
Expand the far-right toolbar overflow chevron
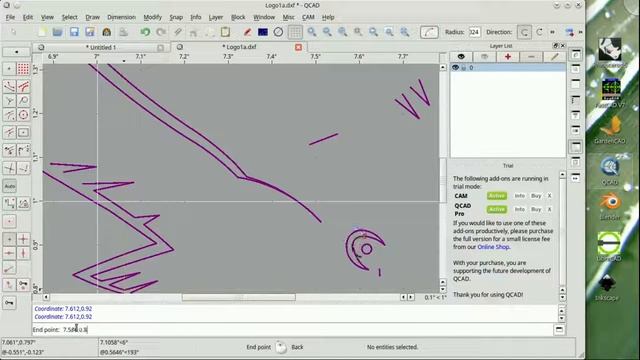(580, 32)
